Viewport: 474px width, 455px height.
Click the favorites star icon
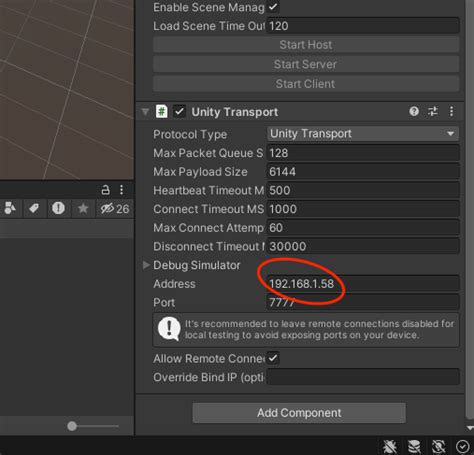tap(83, 208)
